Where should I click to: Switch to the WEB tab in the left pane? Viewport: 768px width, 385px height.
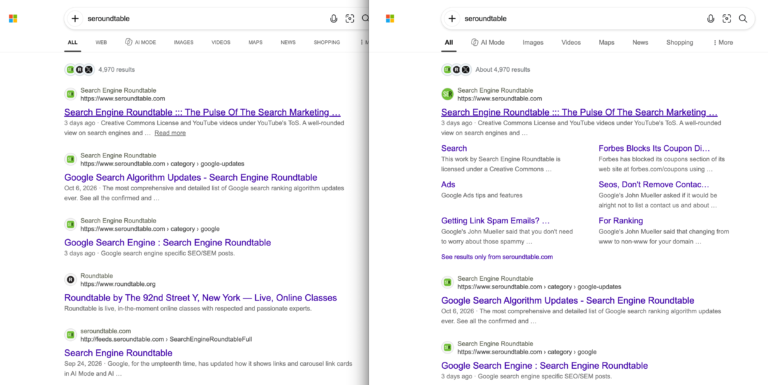tap(101, 43)
